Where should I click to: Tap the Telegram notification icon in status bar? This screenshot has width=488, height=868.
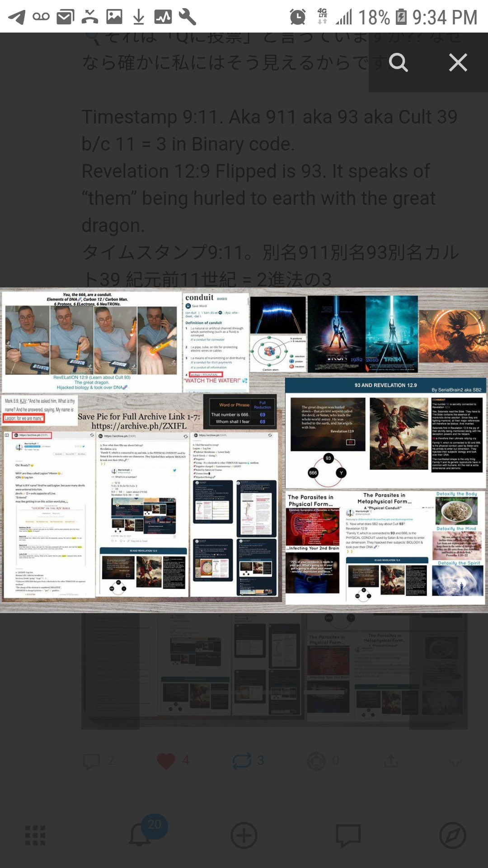[17, 17]
